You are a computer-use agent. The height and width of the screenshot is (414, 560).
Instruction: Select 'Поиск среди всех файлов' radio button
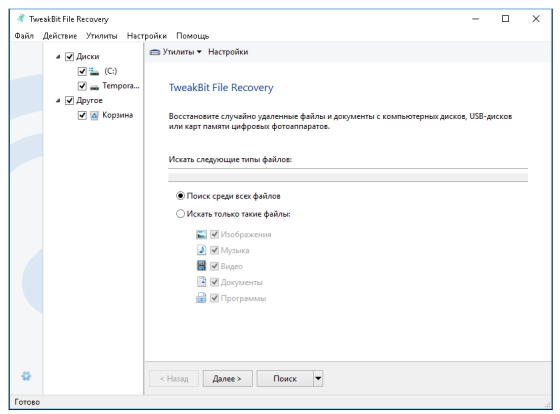180,196
